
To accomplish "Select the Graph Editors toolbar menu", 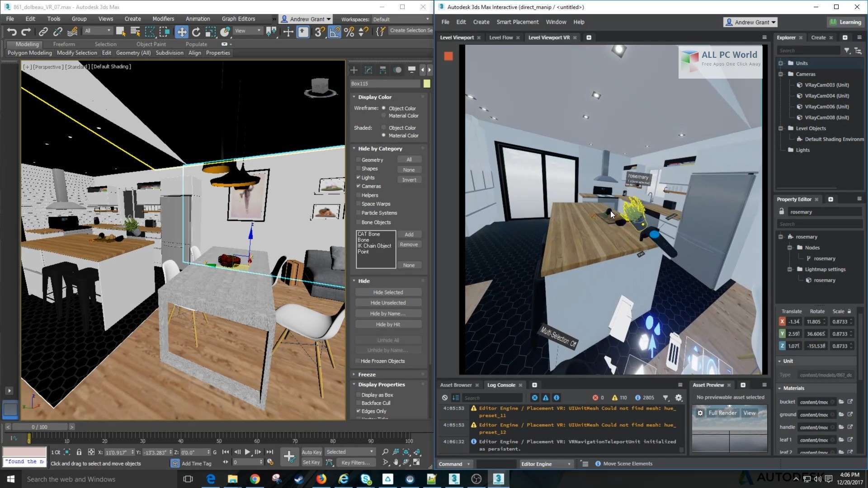I will coord(238,19).
